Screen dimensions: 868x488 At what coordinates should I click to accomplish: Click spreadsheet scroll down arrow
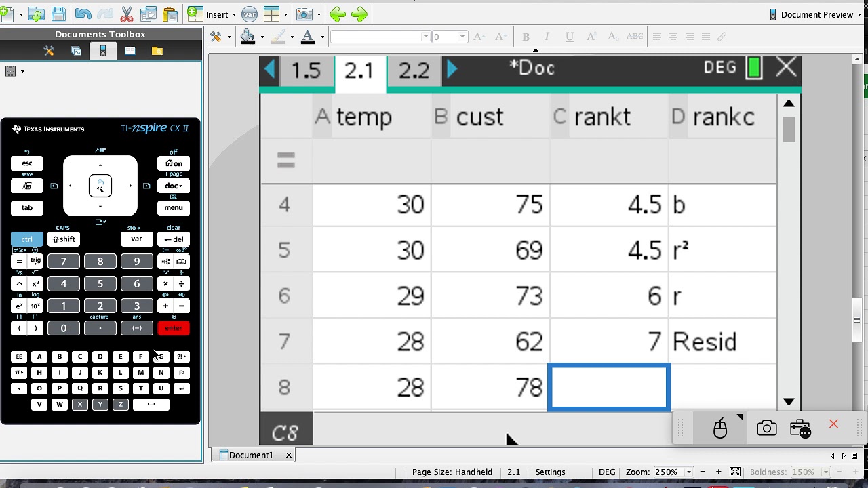(x=788, y=401)
